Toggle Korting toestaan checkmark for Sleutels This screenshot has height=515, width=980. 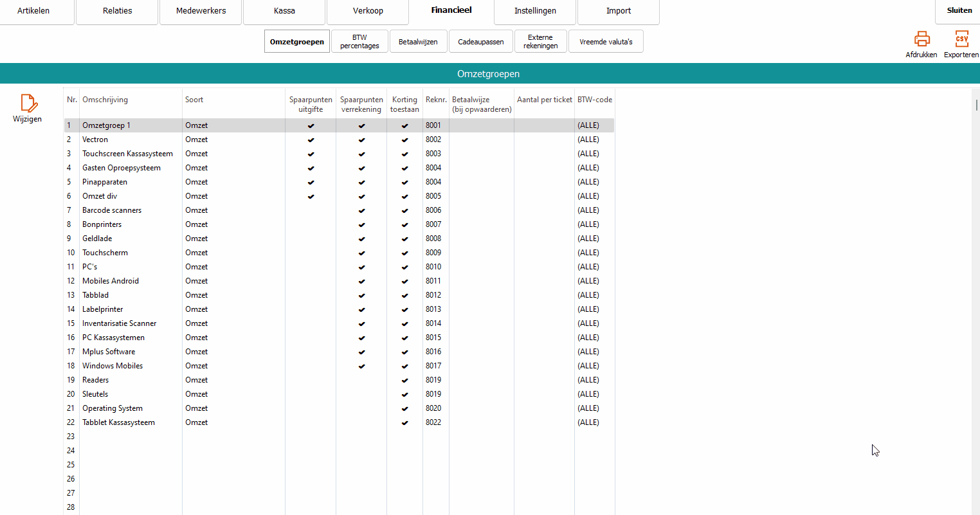coord(404,394)
